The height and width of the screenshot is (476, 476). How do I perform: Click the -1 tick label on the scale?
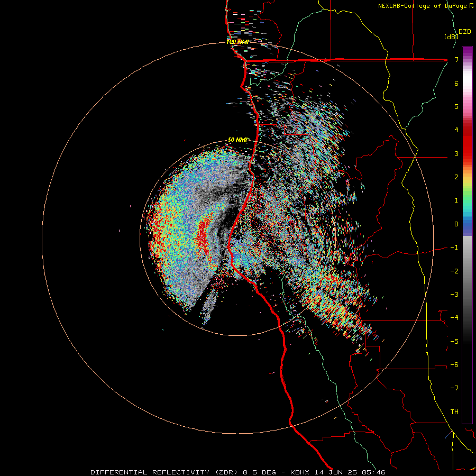click(x=454, y=248)
